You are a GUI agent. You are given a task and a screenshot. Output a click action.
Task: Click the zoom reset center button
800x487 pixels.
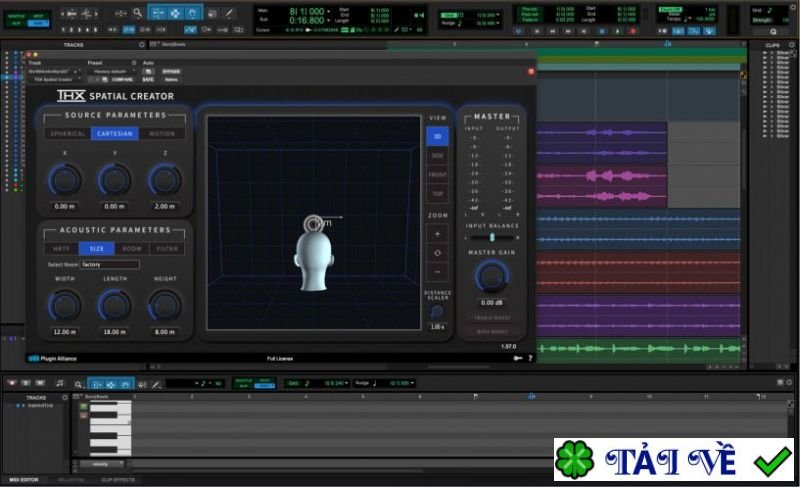(437, 253)
